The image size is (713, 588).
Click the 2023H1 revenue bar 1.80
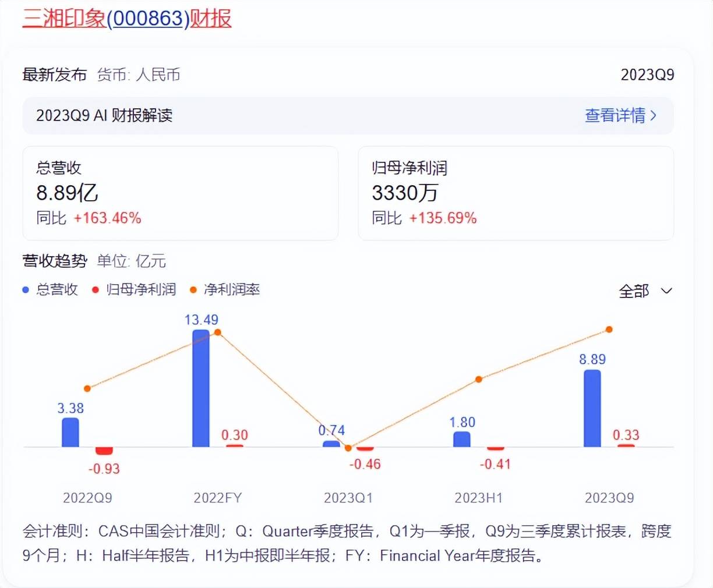pyautogui.click(x=462, y=439)
